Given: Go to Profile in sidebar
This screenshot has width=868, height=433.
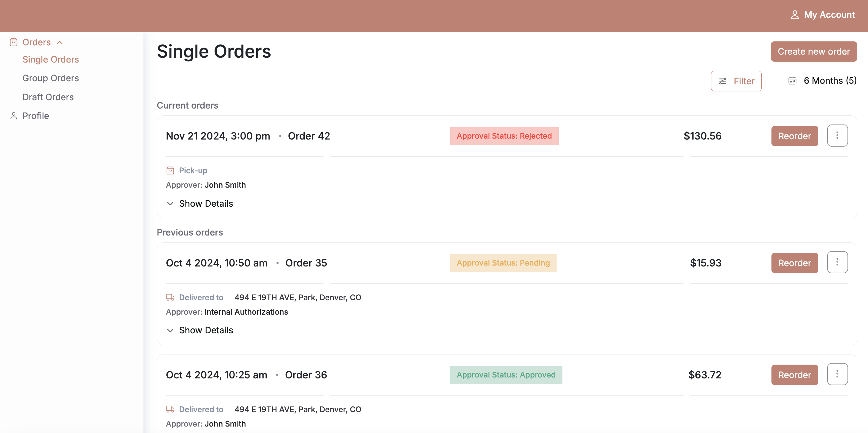Looking at the screenshot, I should [36, 116].
